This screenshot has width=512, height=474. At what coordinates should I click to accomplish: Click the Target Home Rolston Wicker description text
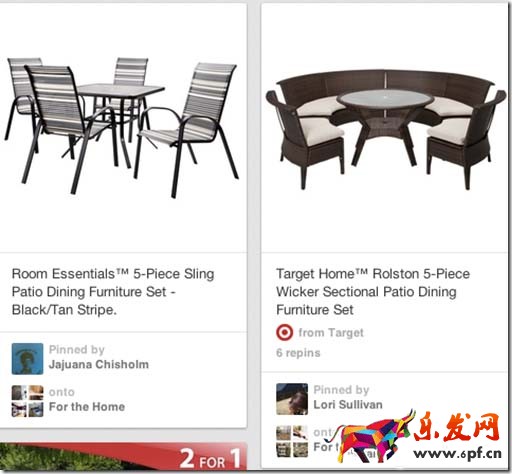tap(373, 292)
